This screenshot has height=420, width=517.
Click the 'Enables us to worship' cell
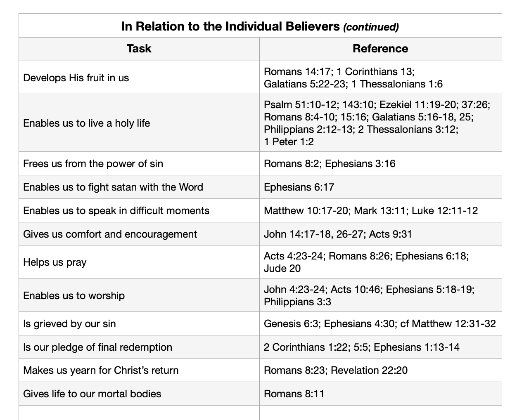point(74,296)
